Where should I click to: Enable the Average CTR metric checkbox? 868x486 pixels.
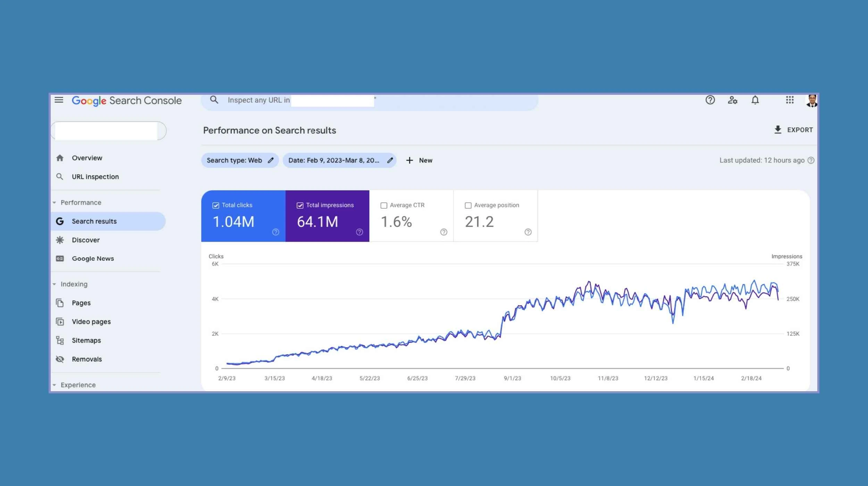pos(383,205)
